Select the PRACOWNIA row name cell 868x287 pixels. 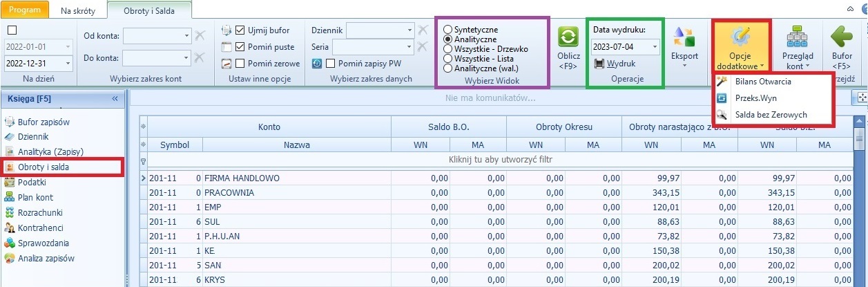(297, 192)
